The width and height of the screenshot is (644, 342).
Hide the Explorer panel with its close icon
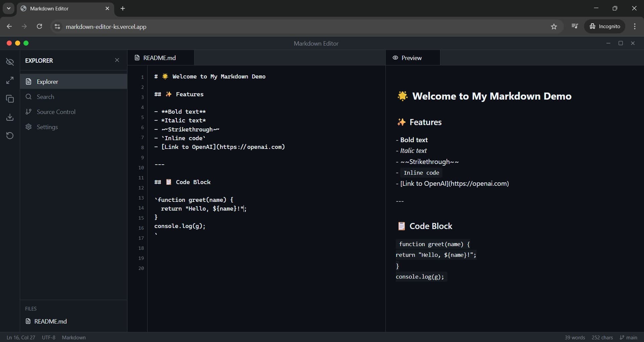pos(117,60)
